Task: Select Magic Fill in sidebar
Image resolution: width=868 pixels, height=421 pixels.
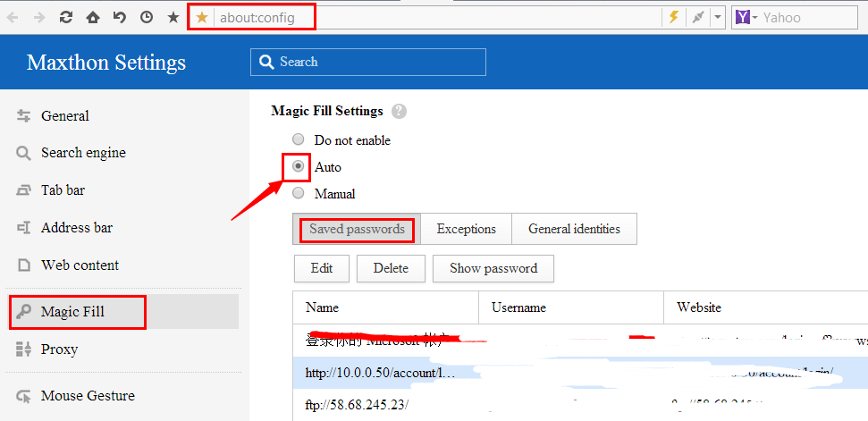Action: (122, 312)
